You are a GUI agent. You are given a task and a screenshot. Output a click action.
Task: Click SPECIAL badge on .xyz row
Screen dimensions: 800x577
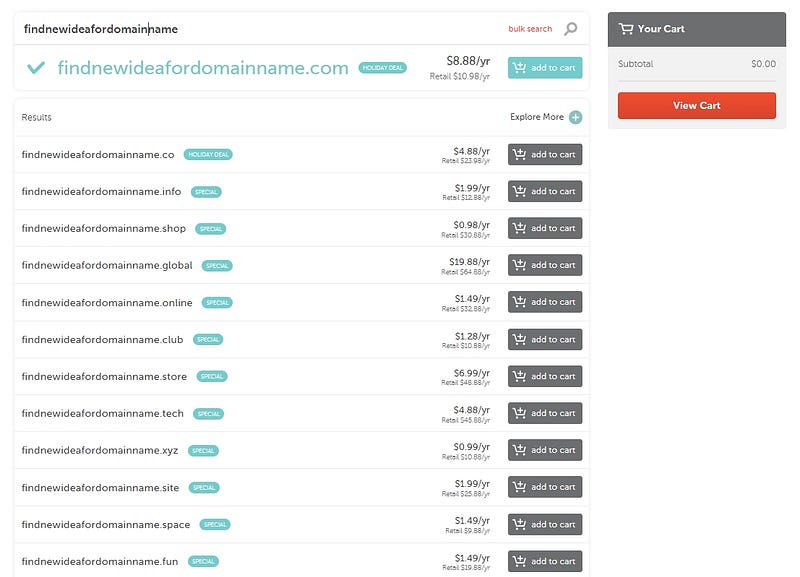pyautogui.click(x=203, y=450)
